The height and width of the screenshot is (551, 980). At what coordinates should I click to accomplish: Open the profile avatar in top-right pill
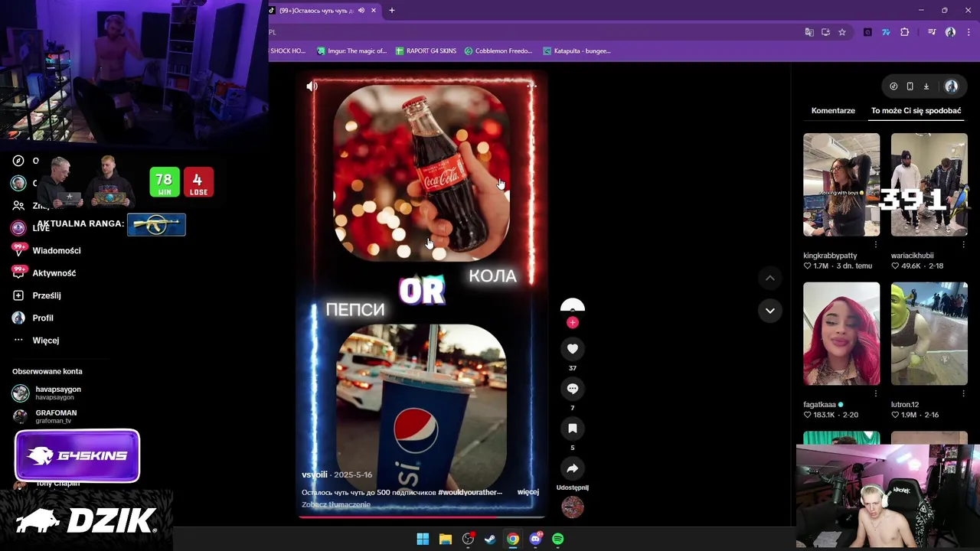tap(952, 86)
